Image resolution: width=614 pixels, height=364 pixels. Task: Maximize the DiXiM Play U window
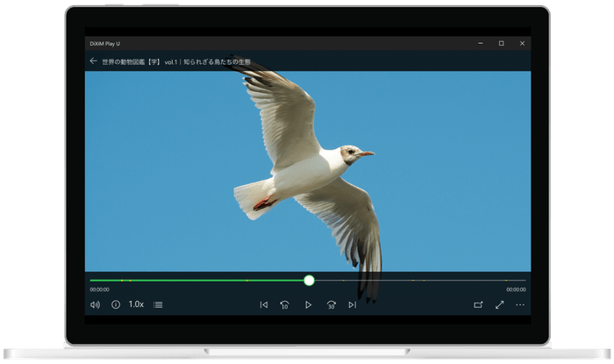pos(501,43)
